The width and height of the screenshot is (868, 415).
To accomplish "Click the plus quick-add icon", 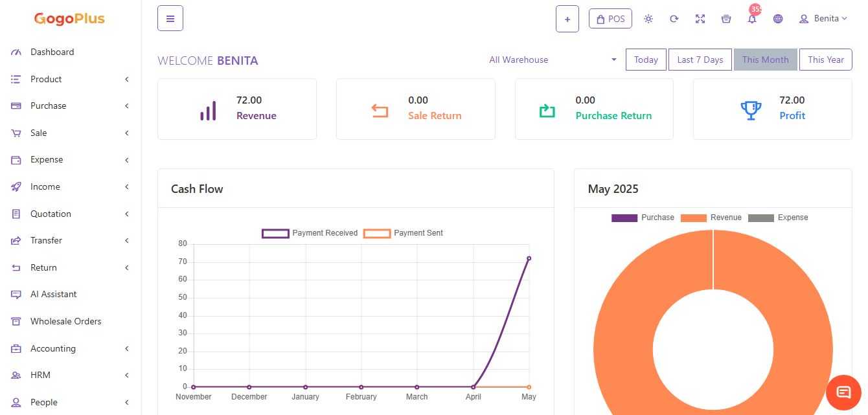I will (x=567, y=19).
